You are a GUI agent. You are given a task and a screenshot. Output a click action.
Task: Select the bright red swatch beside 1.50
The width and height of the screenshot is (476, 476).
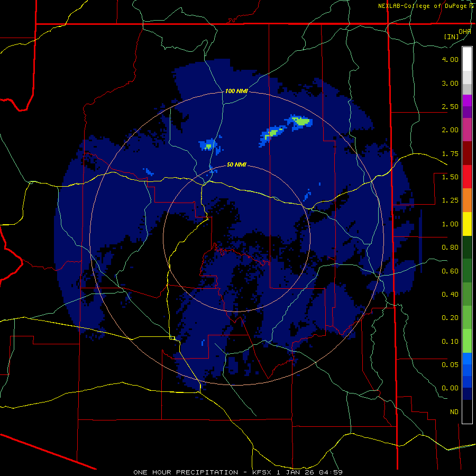point(467,177)
